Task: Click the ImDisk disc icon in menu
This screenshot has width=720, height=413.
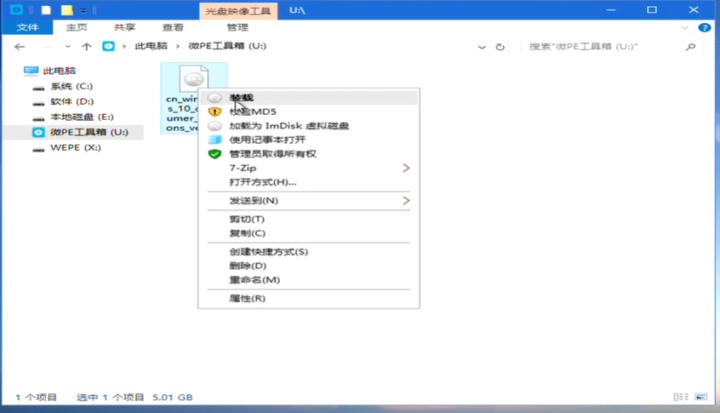Action: pyautogui.click(x=214, y=126)
